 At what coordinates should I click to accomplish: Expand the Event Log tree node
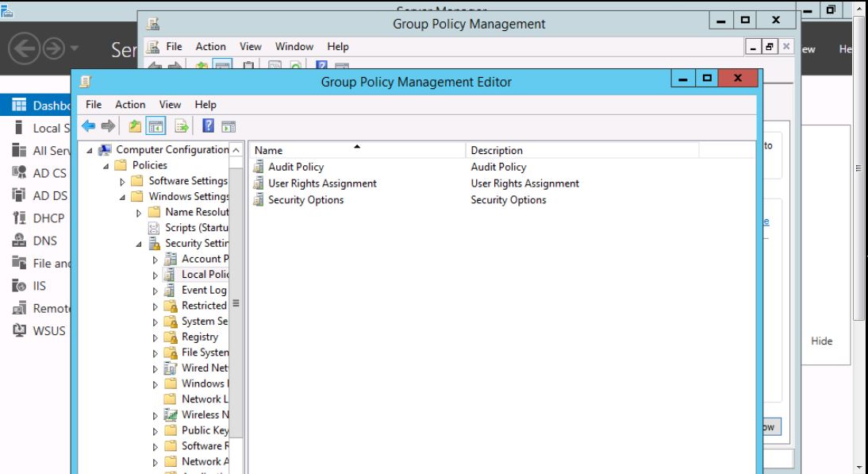pyautogui.click(x=156, y=291)
